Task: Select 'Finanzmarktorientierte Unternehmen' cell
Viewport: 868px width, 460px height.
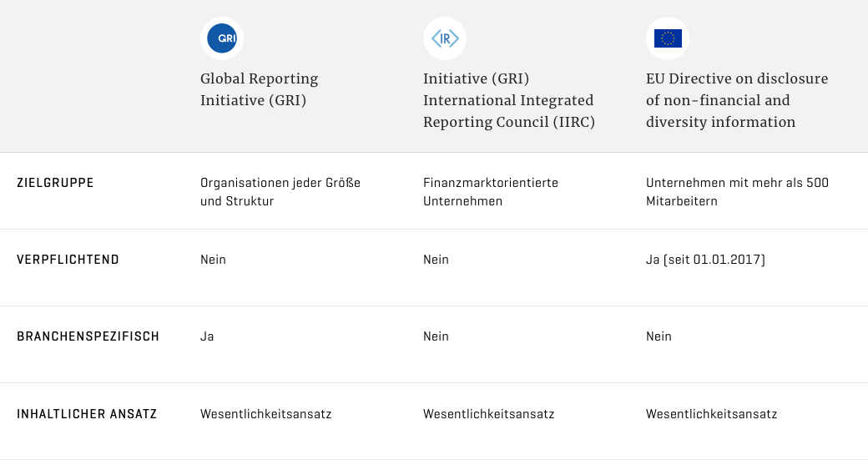Action: tap(491, 191)
